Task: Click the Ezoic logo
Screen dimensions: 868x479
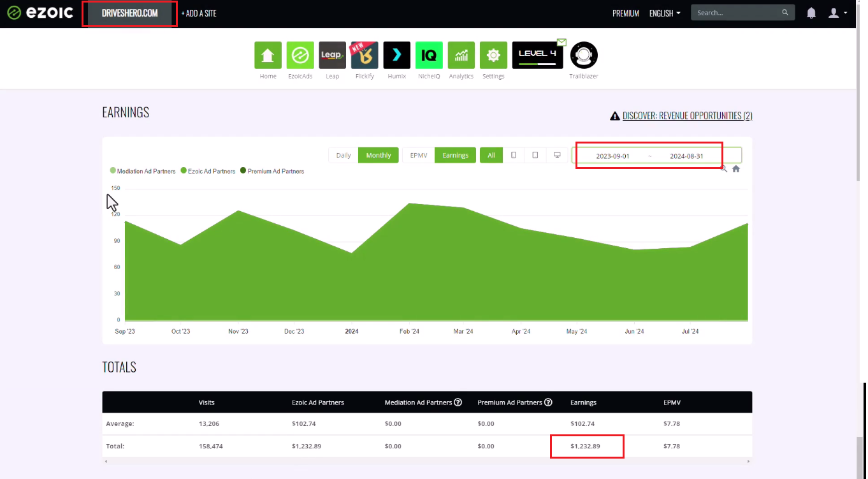Action: (40, 13)
